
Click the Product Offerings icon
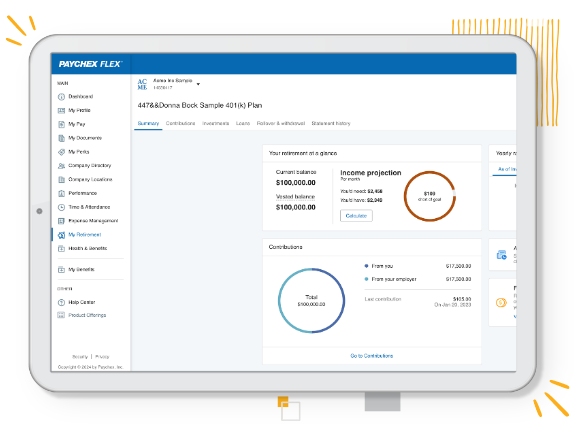pyautogui.click(x=62, y=315)
